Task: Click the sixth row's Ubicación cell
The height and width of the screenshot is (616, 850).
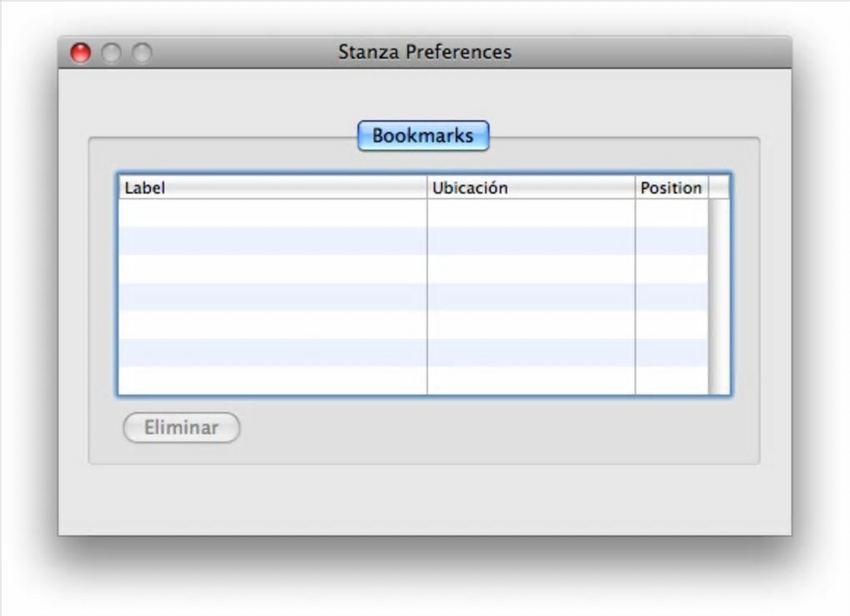Action: coord(530,353)
